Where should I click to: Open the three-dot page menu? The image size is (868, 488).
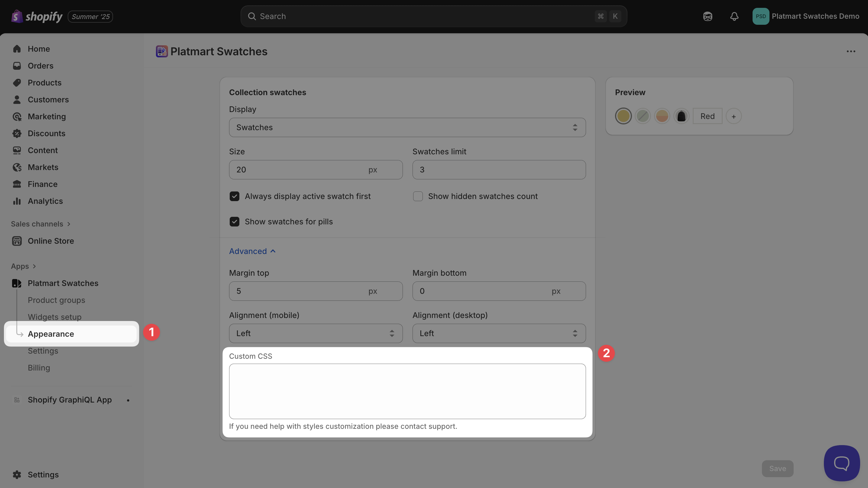851,52
